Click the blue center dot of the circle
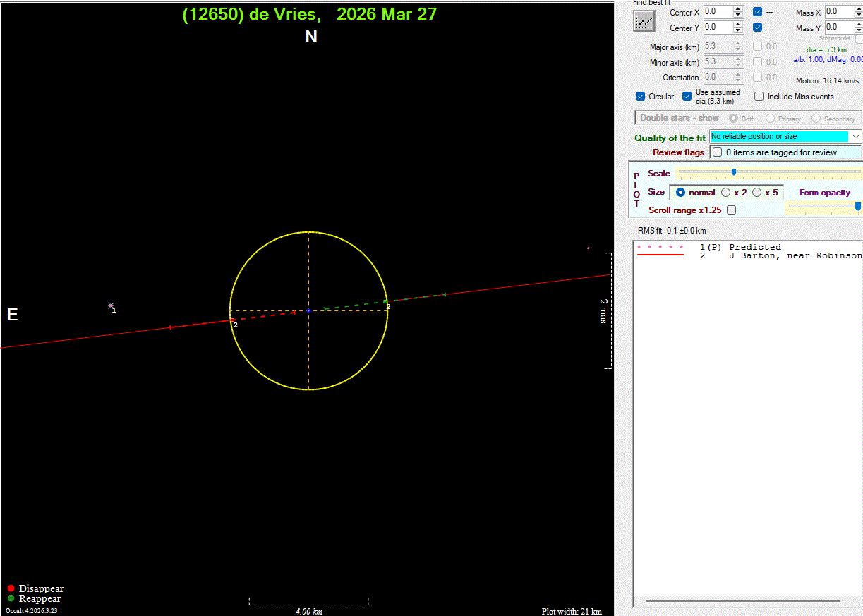The height and width of the screenshot is (616, 863). click(308, 310)
